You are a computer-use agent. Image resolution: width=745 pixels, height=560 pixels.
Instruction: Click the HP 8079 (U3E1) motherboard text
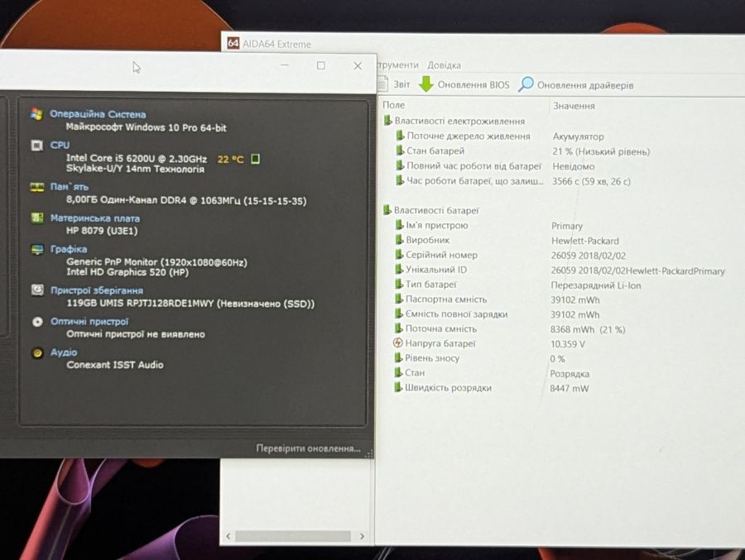click(102, 231)
